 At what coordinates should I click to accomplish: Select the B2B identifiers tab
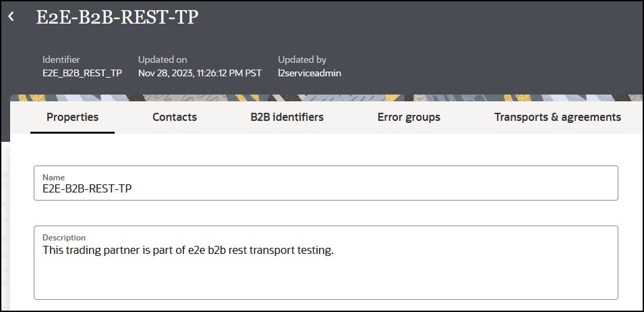coord(287,117)
